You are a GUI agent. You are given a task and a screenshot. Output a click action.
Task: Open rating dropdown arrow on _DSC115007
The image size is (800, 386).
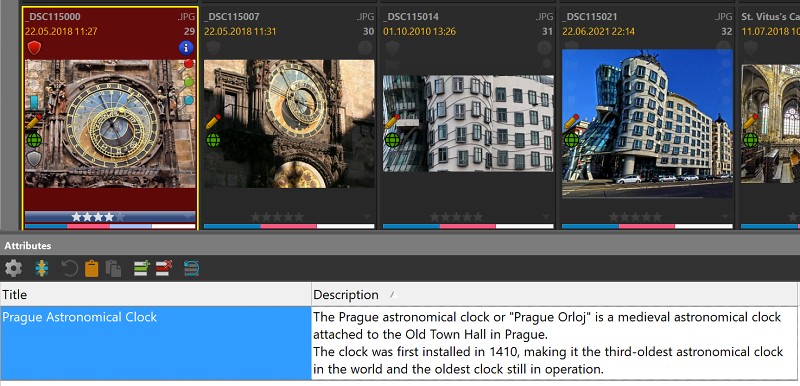[x=367, y=217]
